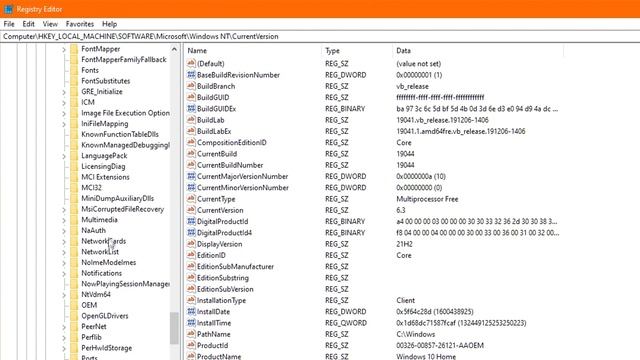
Task: Select the MiniDumpAuxiliaryDlls key
Action: click(118, 198)
